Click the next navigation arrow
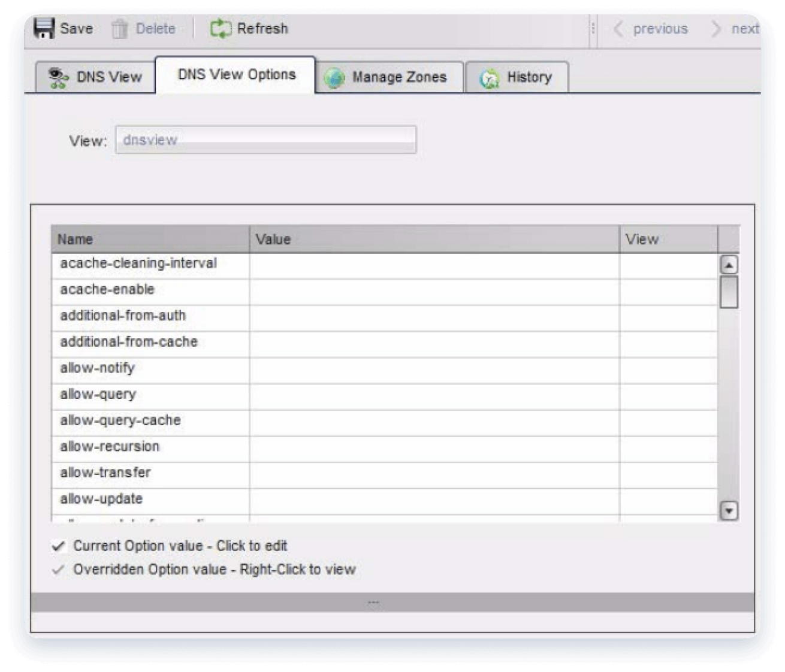Image resolution: width=785 pixels, height=672 pixels. (714, 29)
